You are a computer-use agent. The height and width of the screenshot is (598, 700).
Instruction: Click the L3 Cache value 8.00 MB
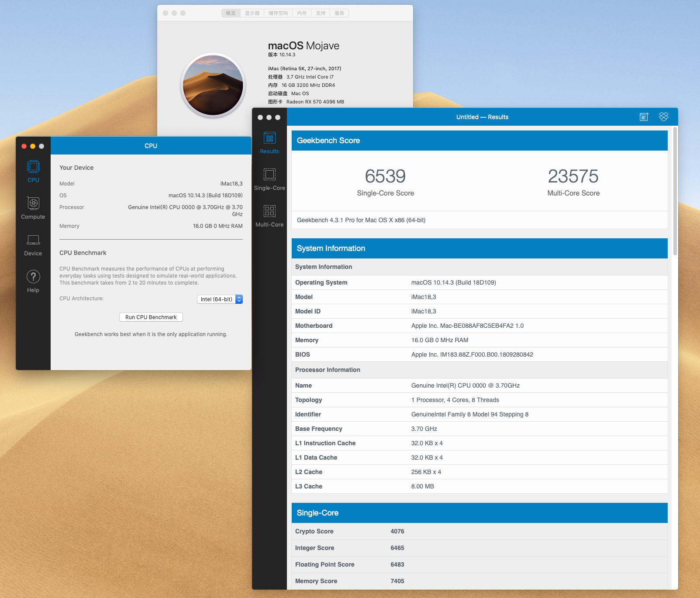pyautogui.click(x=423, y=486)
